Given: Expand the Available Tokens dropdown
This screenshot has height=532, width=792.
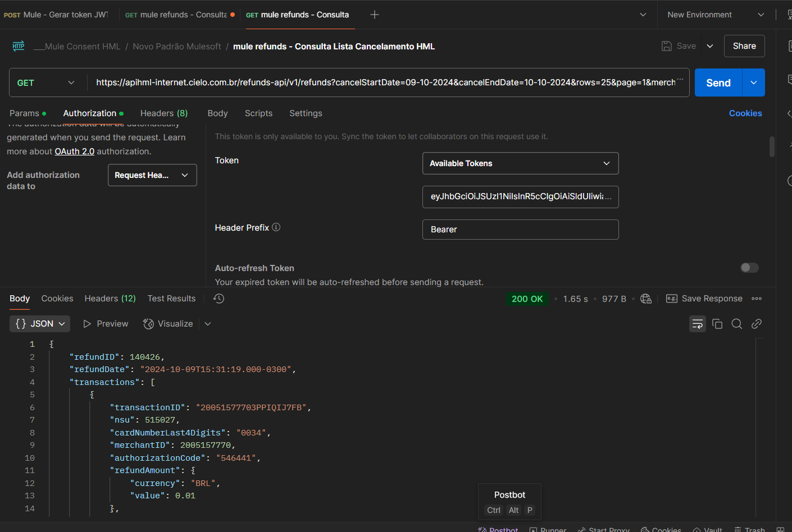Looking at the screenshot, I should click(520, 163).
